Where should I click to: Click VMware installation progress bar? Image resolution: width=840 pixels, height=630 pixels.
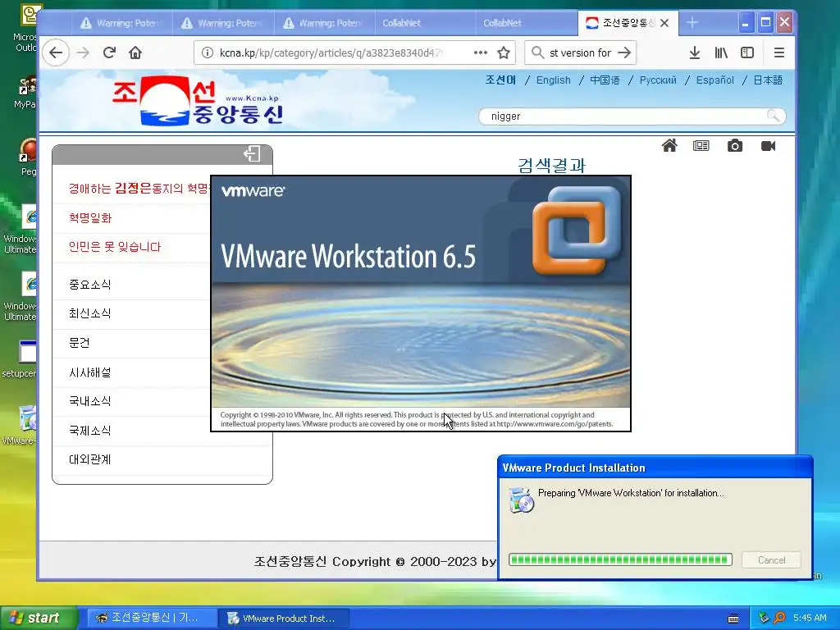pyautogui.click(x=620, y=559)
